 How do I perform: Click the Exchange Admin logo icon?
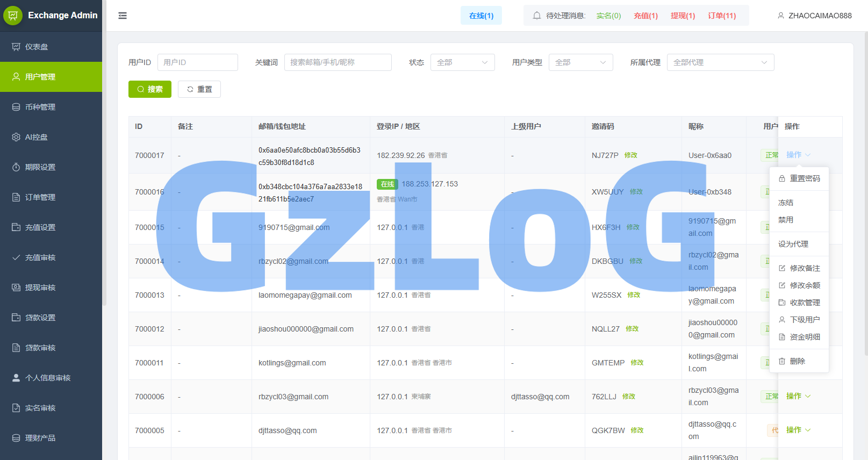pyautogui.click(x=13, y=16)
